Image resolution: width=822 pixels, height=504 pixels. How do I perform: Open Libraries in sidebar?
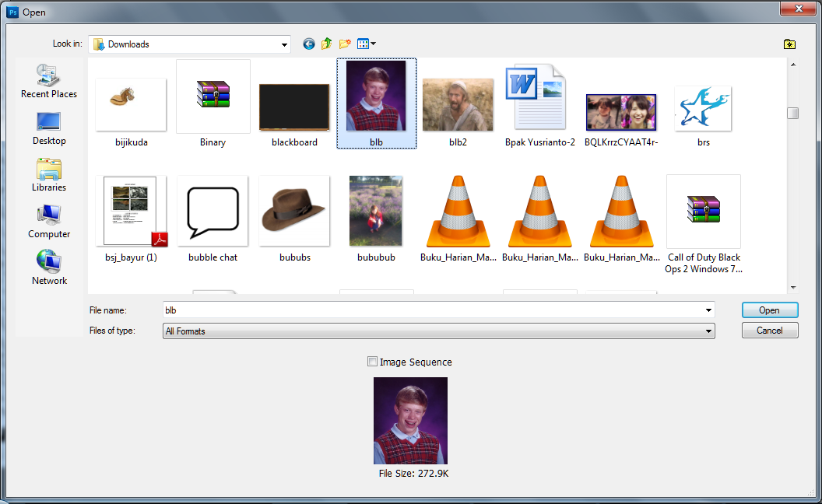(x=49, y=175)
